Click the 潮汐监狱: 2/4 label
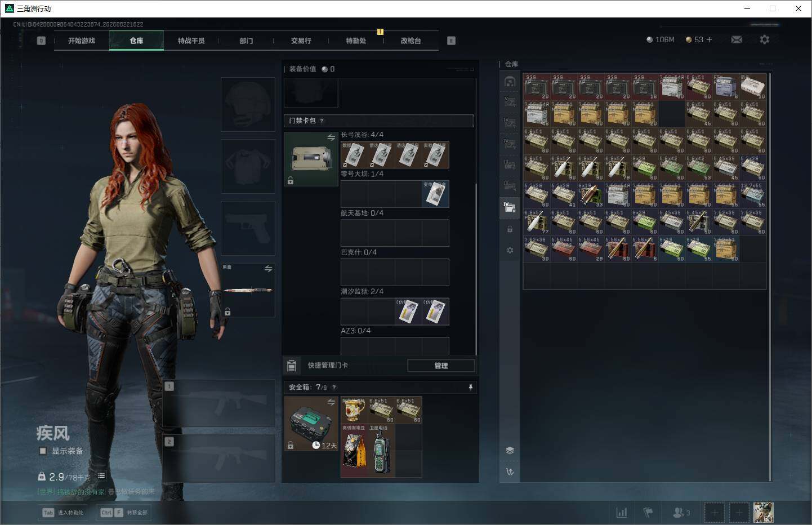This screenshot has width=812, height=525. click(x=362, y=291)
